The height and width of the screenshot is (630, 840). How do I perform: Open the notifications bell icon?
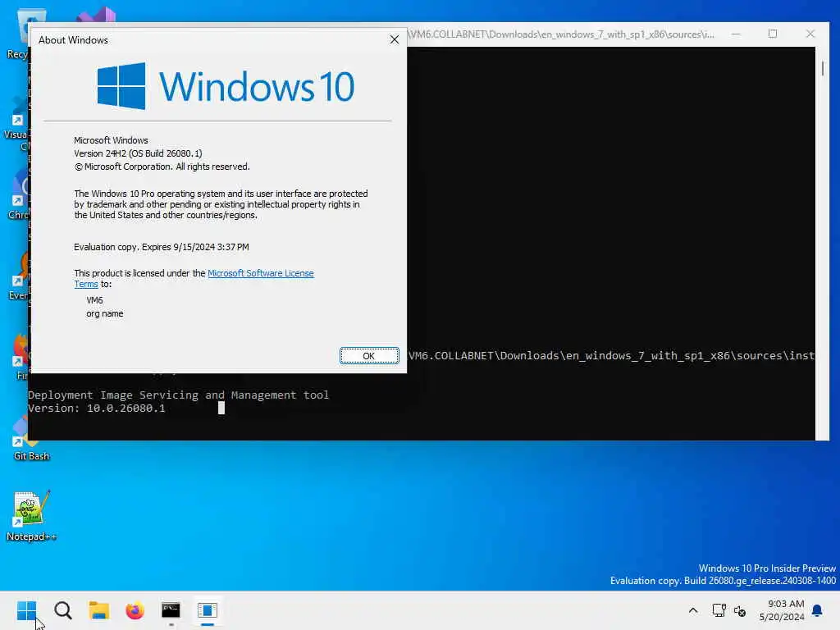coord(817,610)
